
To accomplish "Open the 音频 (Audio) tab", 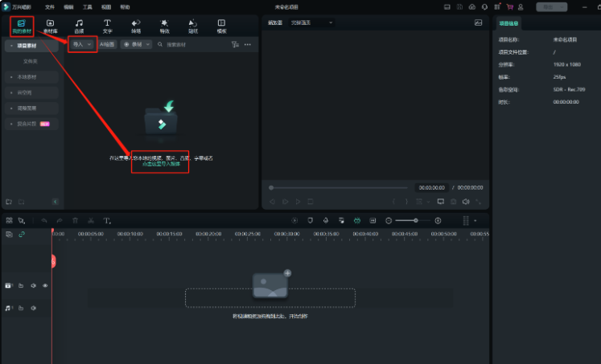I will 79,26.
